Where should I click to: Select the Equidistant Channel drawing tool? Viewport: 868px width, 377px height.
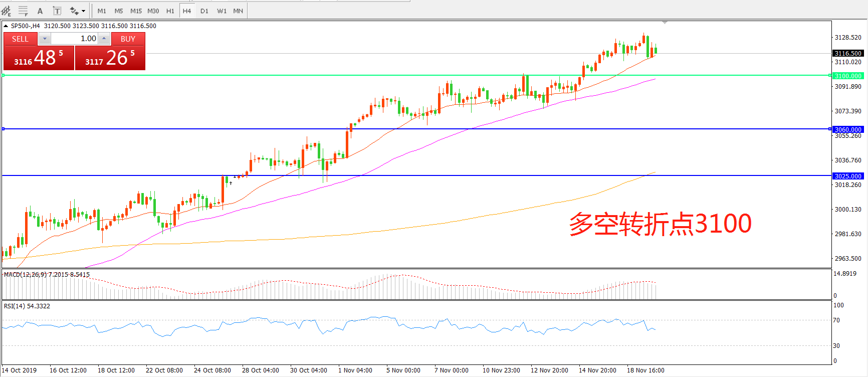pyautogui.click(x=6, y=11)
